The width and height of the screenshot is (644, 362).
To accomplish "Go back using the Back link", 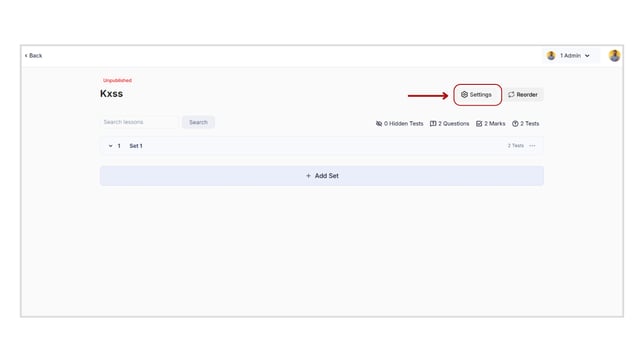I will click(x=33, y=55).
